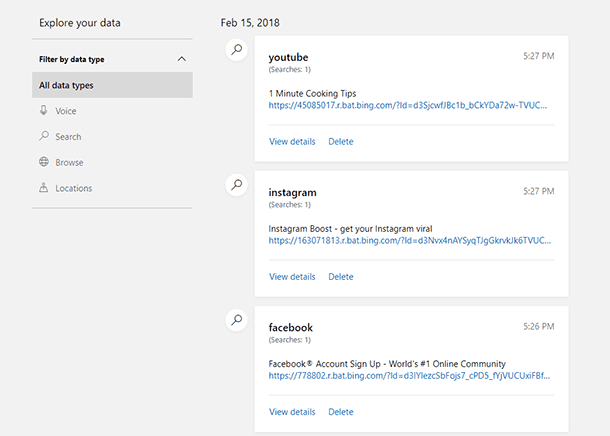Delete the instagram search entry
This screenshot has height=436, width=610.
(x=341, y=277)
